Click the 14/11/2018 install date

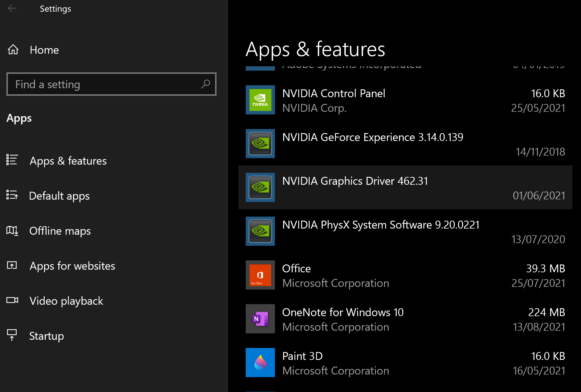pyautogui.click(x=540, y=152)
